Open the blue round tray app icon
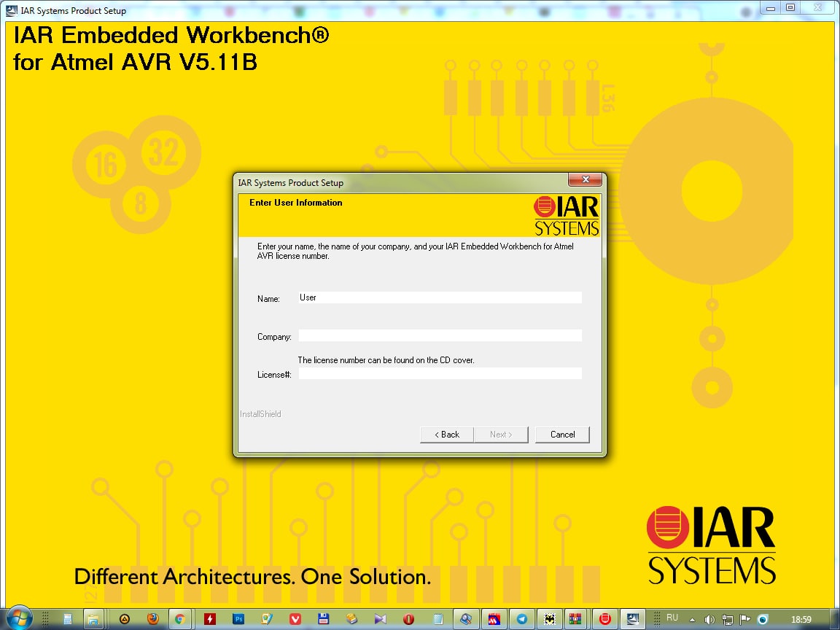The image size is (840, 630). click(763, 620)
